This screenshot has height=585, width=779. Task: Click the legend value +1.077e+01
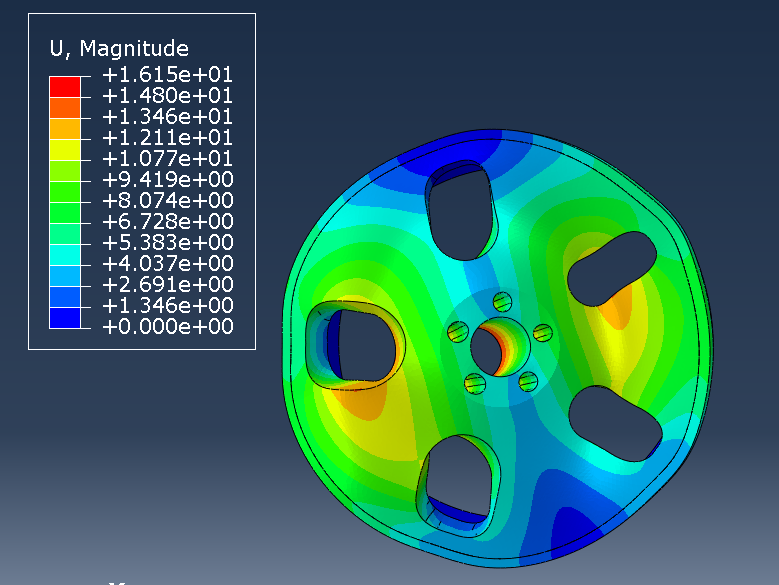coord(167,159)
